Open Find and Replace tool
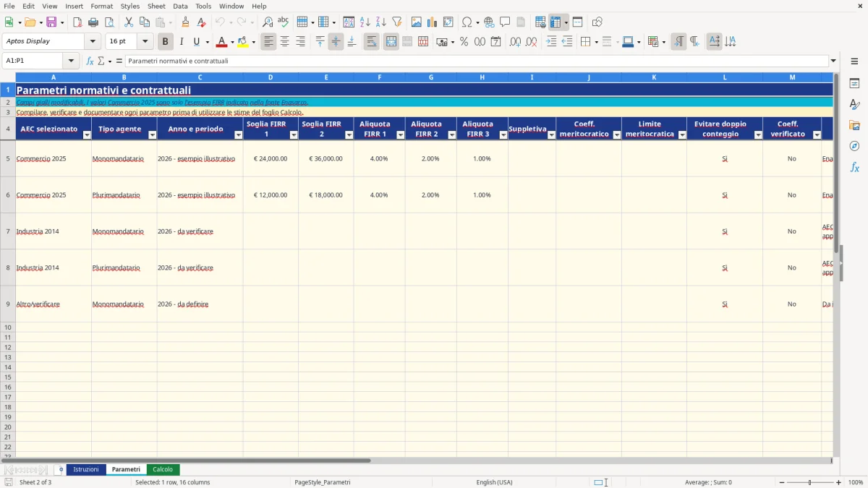868x488 pixels. [x=268, y=22]
